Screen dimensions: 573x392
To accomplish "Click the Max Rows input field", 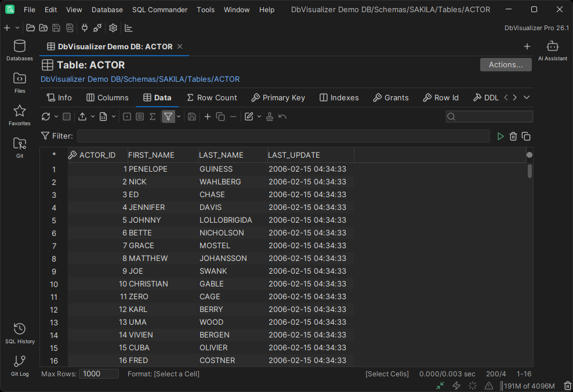I will coord(99,373).
